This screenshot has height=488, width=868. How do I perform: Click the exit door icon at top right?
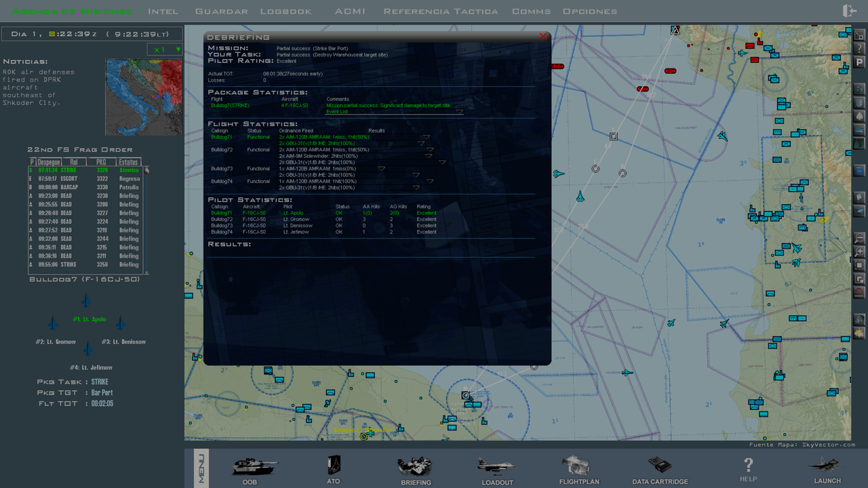coord(849,11)
